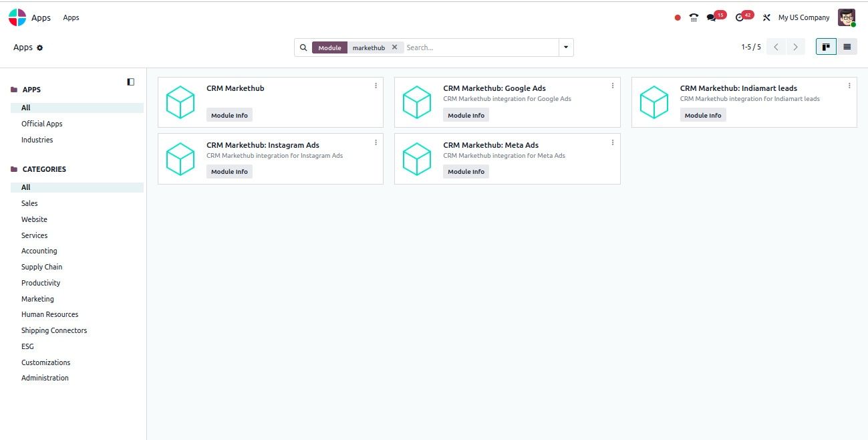Select All under APPS section
868x440 pixels.
pos(77,108)
